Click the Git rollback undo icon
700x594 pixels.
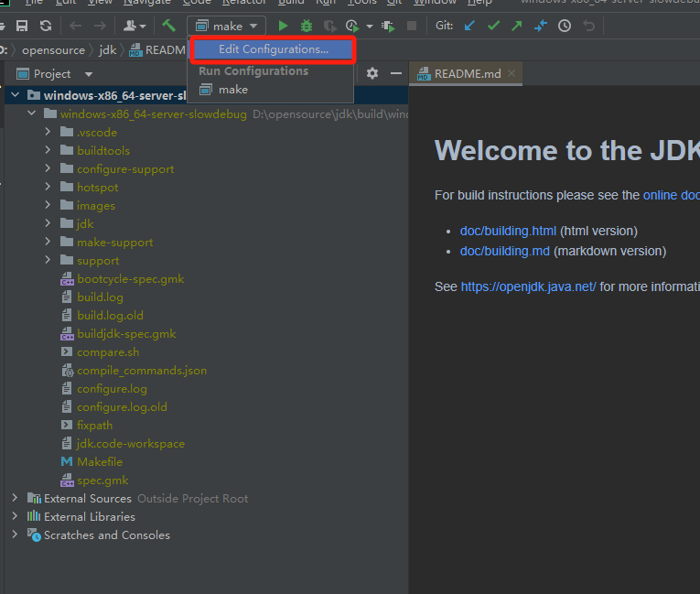[x=589, y=26]
